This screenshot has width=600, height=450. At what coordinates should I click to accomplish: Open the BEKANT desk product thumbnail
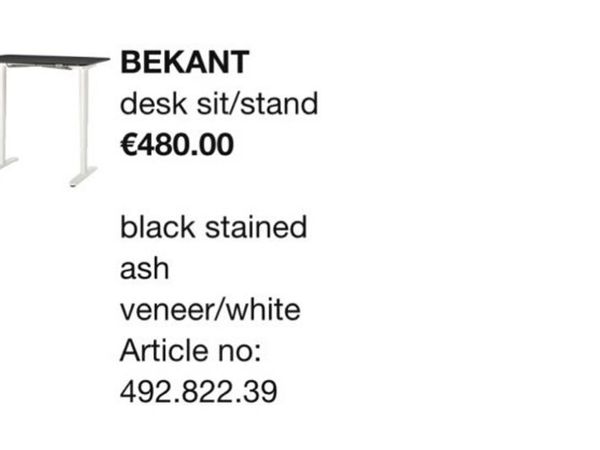coord(54,121)
